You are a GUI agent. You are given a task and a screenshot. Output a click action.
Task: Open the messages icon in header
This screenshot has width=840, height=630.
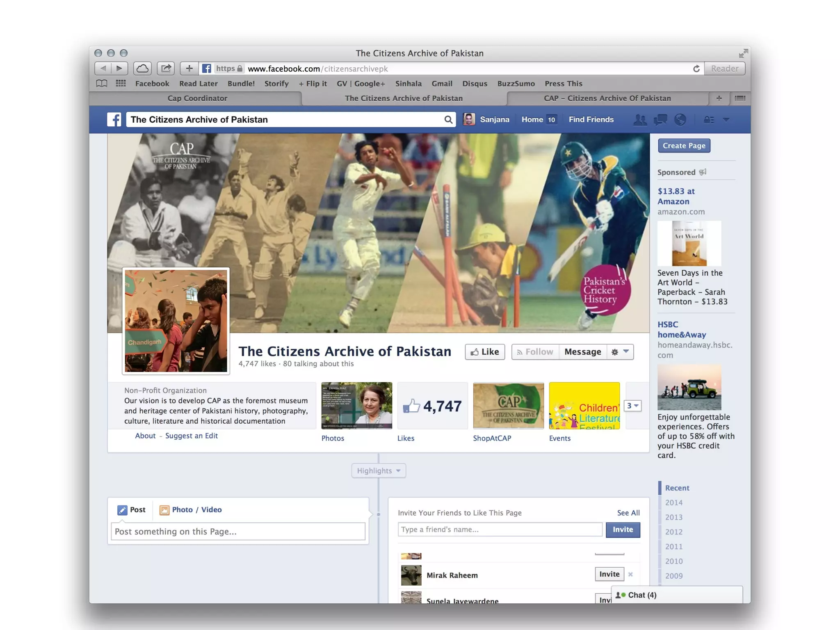[x=660, y=120]
